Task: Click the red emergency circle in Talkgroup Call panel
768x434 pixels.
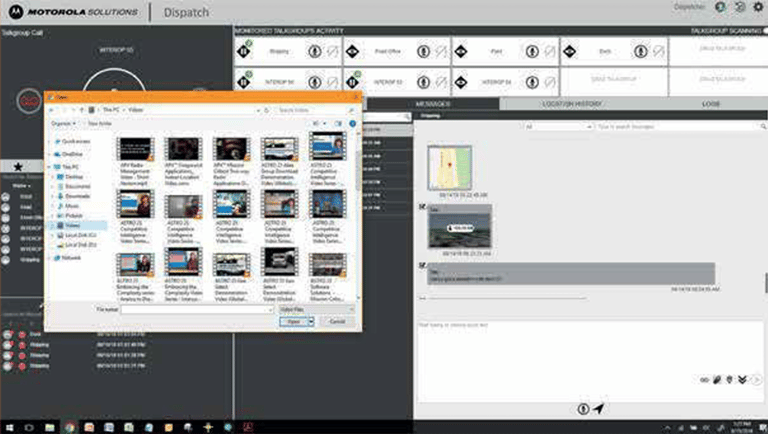Action: click(x=29, y=101)
